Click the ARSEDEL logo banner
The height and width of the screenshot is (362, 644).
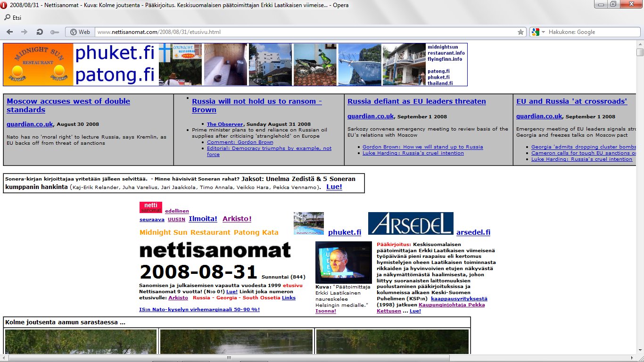point(410,223)
